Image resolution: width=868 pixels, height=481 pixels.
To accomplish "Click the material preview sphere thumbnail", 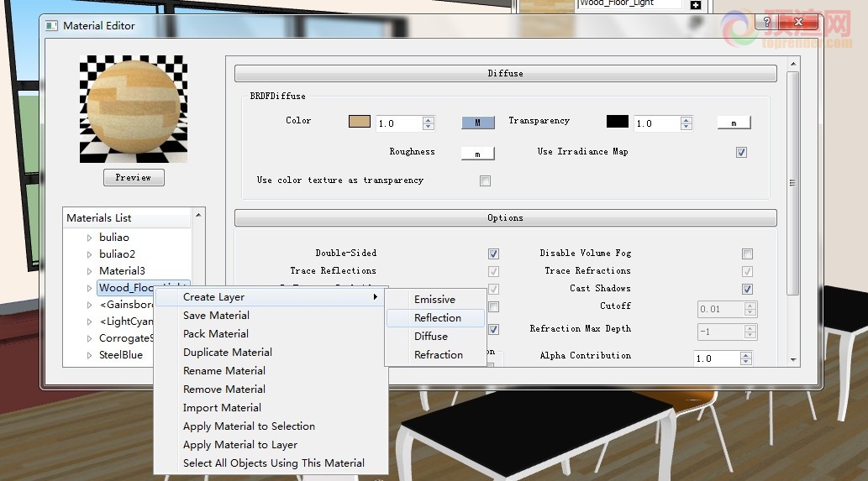I will [134, 109].
